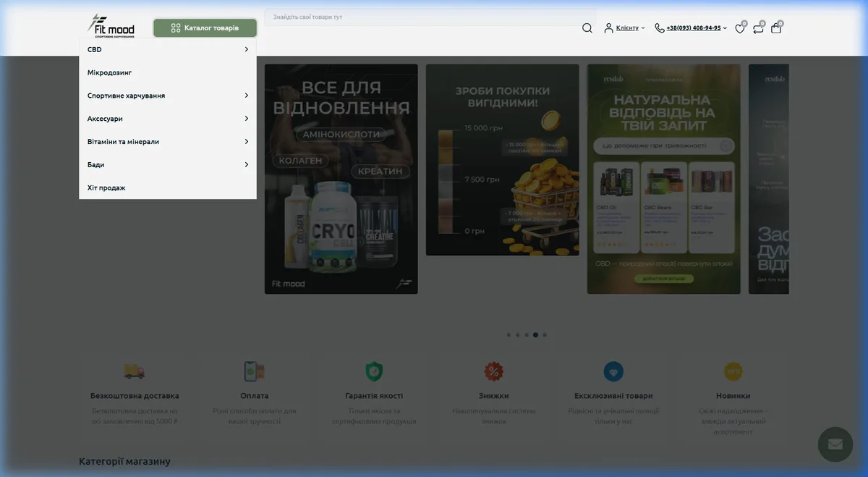Image resolution: width=868 pixels, height=477 pixels.
Task: Click the search field Знайдіть свої товари тут
Action: pyautogui.click(x=430, y=17)
